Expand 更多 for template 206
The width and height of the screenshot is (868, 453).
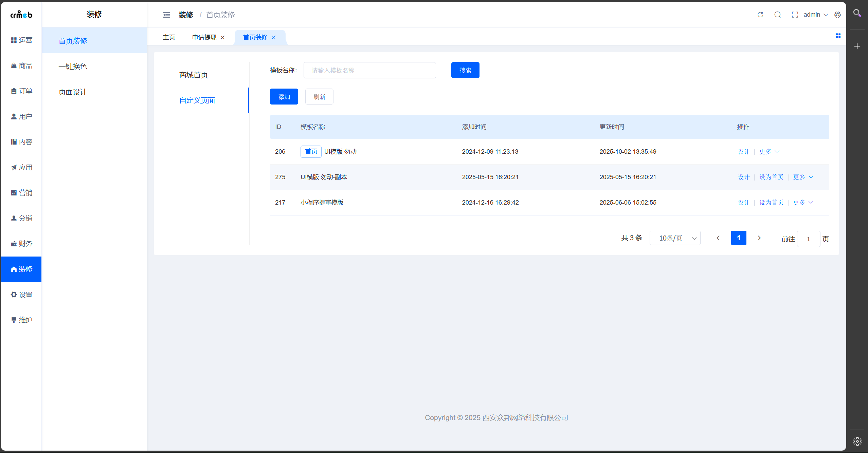[x=769, y=152]
